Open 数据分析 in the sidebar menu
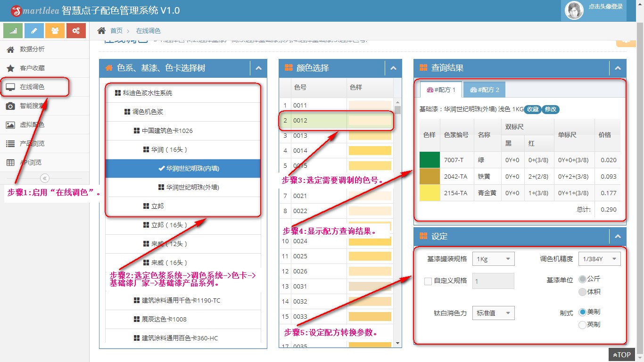Viewport: 644px width, 362px height. [32, 49]
